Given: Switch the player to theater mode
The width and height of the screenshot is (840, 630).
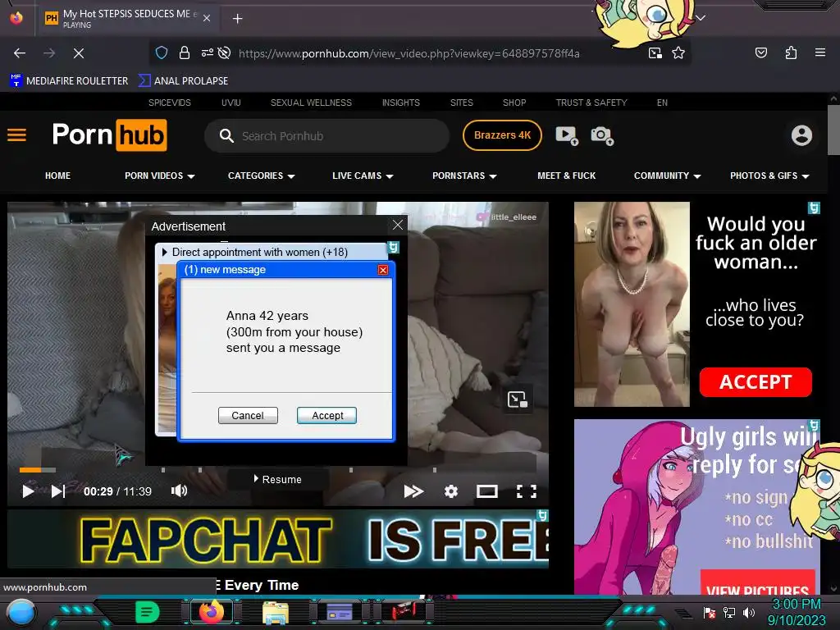Looking at the screenshot, I should pyautogui.click(x=487, y=491).
